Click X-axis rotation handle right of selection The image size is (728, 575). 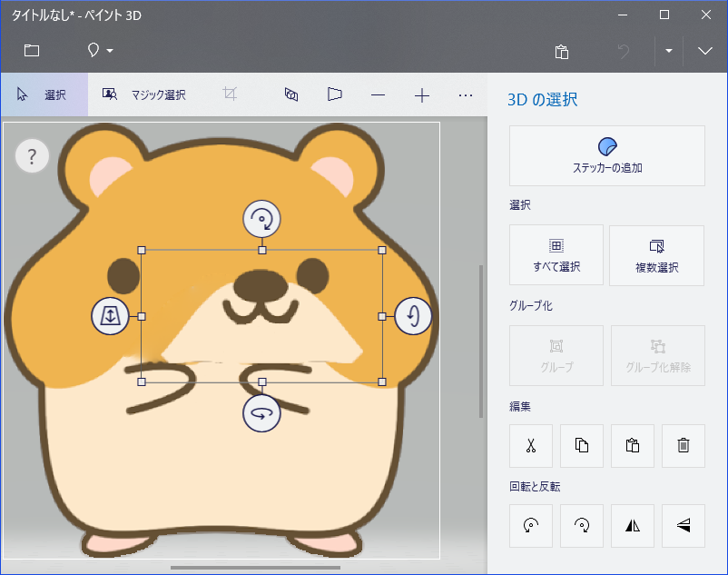(413, 316)
